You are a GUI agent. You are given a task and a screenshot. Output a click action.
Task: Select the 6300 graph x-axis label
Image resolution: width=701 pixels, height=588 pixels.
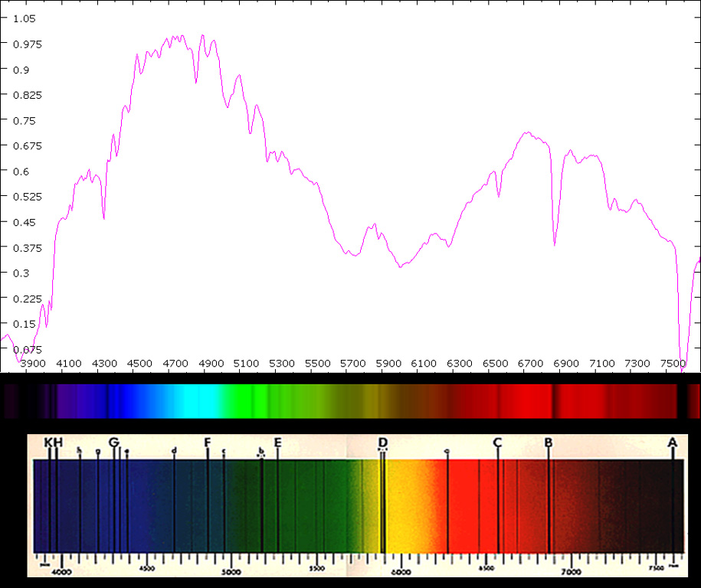(x=460, y=364)
